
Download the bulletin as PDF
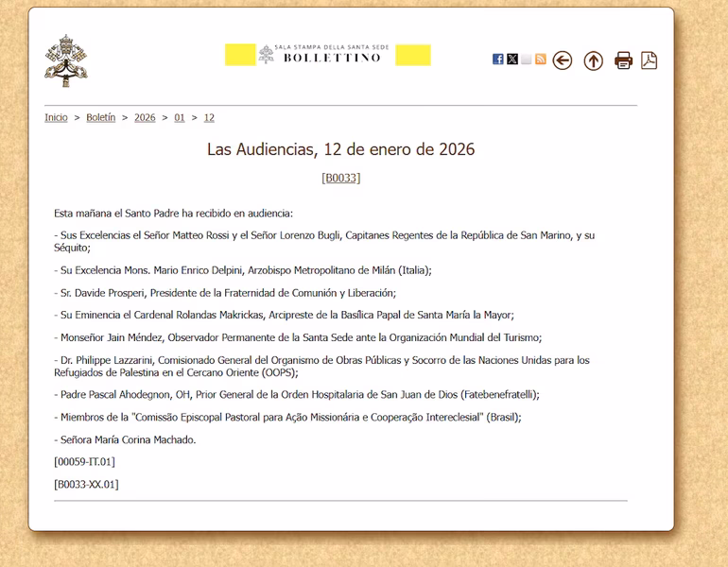pos(649,60)
